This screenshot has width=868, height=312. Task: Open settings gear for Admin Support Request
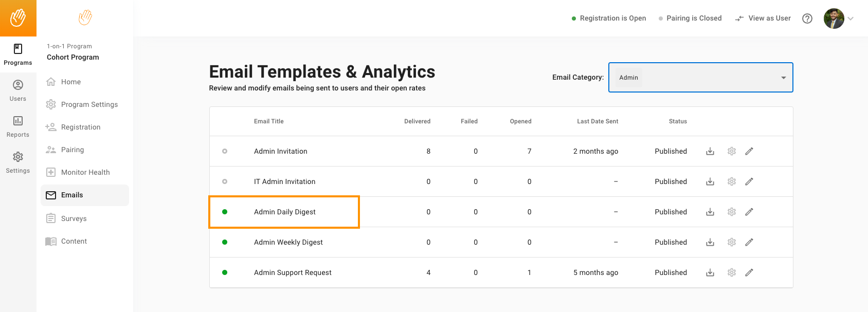click(x=732, y=272)
